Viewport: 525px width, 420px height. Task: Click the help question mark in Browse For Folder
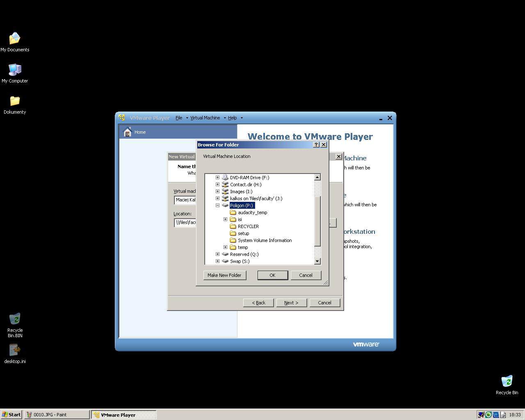[x=316, y=145]
